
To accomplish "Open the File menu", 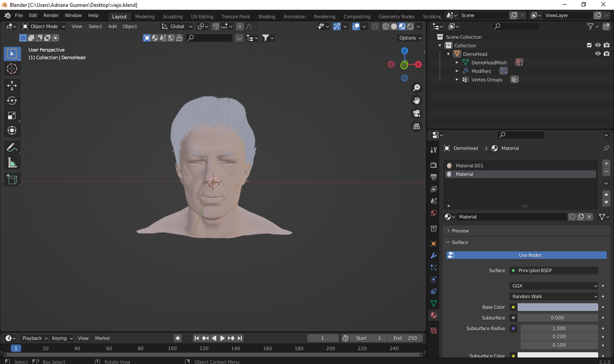I will tap(19, 15).
